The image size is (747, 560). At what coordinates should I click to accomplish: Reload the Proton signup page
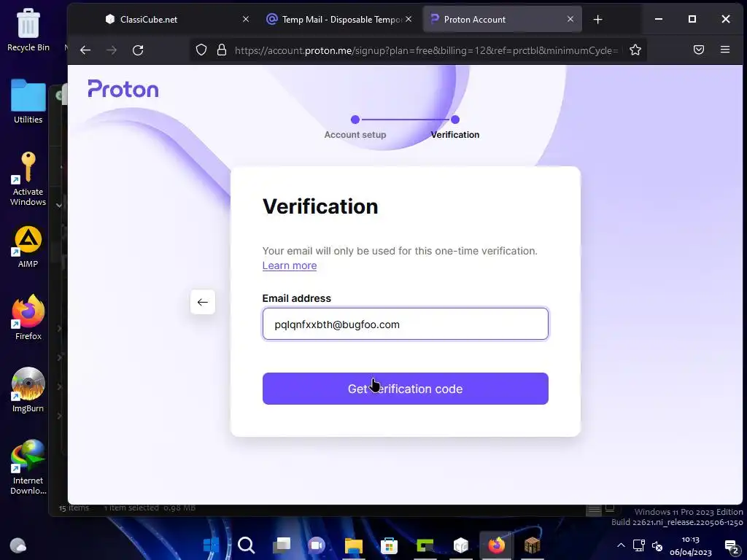pos(138,50)
